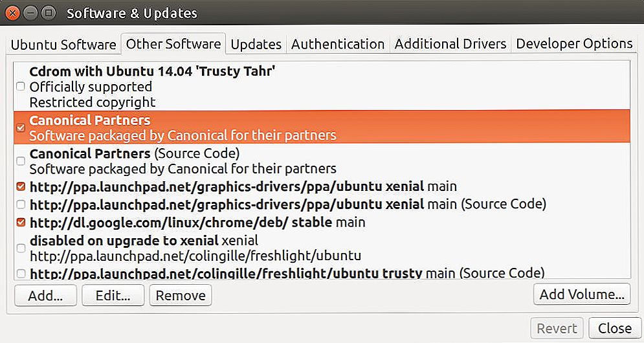
Task: Disable graphics-drivers PPA xenial main checkbox
Action: point(21,186)
